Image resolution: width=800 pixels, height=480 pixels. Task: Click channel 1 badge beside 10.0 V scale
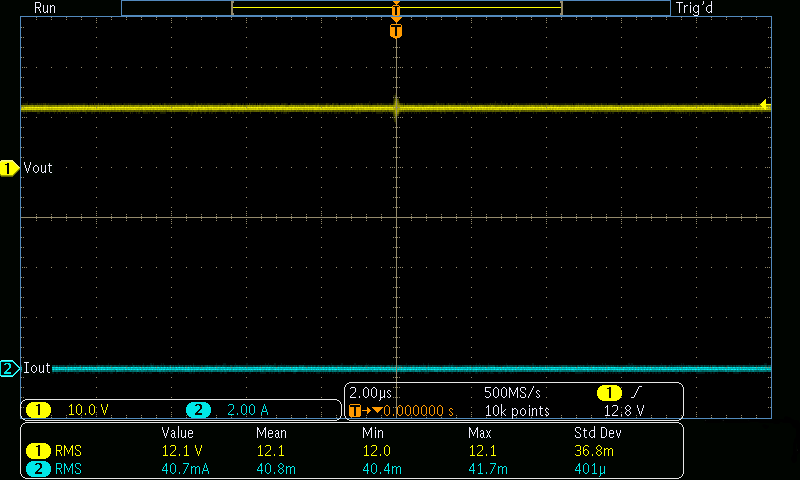(39, 410)
